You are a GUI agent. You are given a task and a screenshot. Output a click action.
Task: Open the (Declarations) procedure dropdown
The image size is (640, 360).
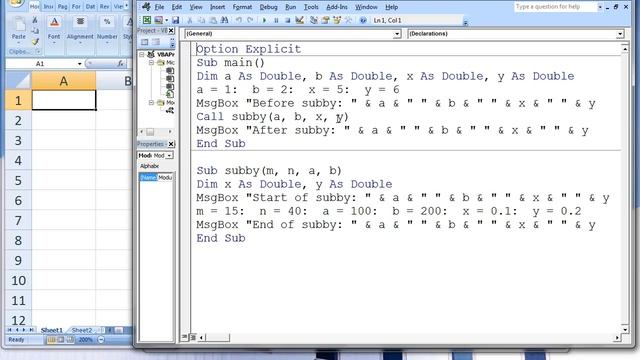620,34
